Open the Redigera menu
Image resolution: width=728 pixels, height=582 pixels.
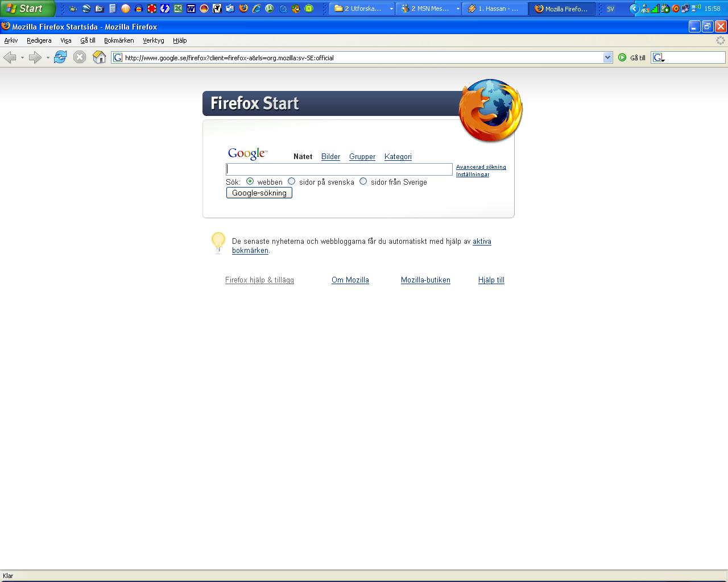tap(39, 40)
